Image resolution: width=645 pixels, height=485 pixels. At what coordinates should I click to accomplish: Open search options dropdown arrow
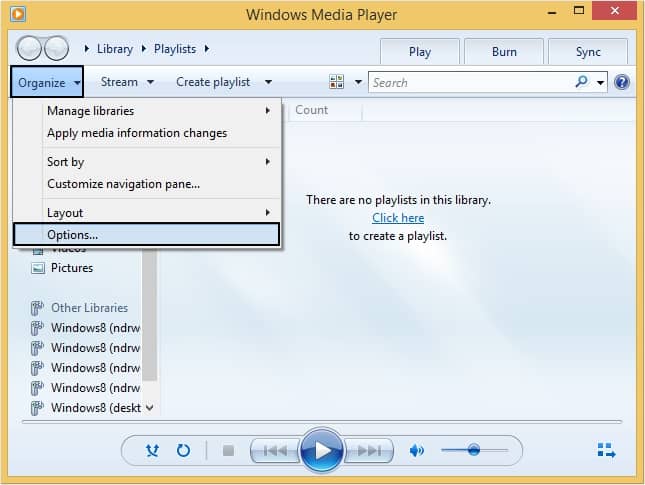(x=600, y=83)
